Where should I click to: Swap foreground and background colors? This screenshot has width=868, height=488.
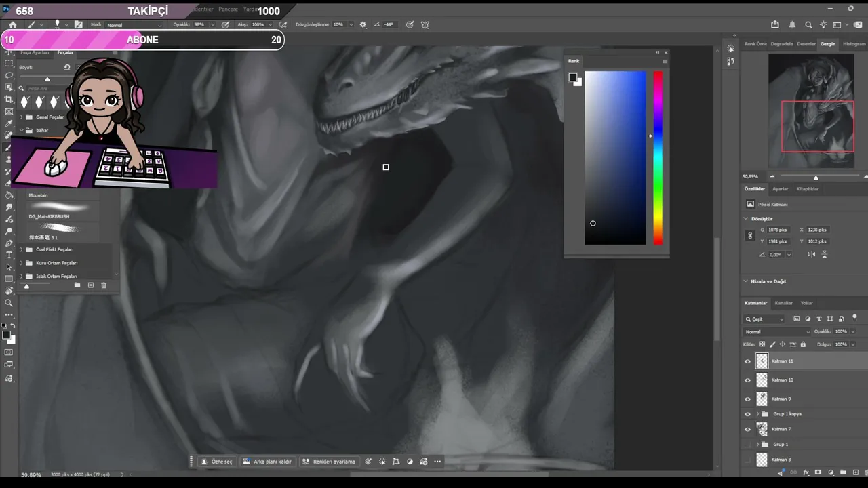tap(13, 326)
